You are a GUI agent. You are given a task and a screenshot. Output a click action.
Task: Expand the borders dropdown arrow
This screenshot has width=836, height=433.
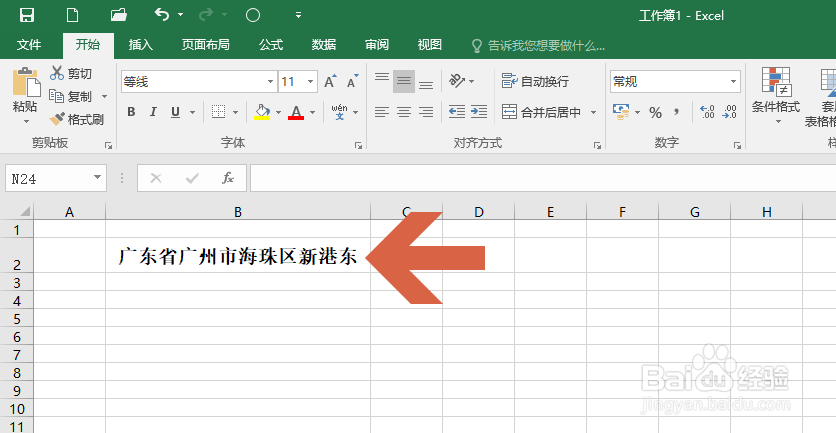[x=235, y=113]
